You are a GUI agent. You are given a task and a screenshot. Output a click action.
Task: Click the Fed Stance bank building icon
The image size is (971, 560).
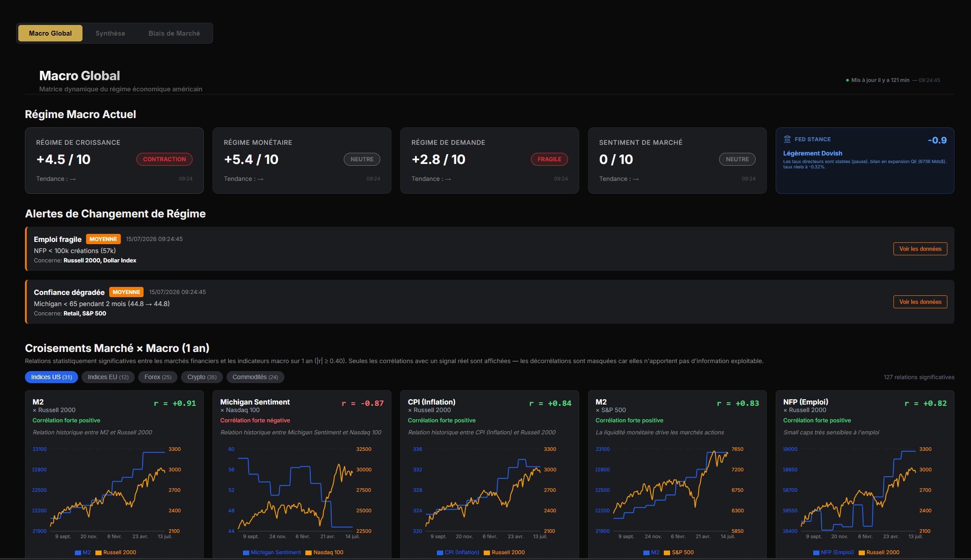tap(787, 139)
